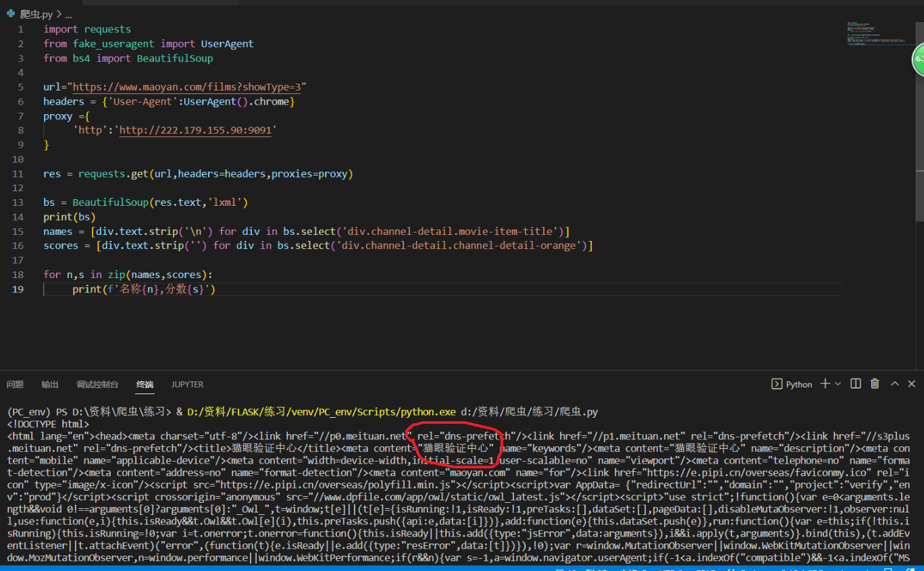Click line number 19 in the gutter

pos(18,289)
